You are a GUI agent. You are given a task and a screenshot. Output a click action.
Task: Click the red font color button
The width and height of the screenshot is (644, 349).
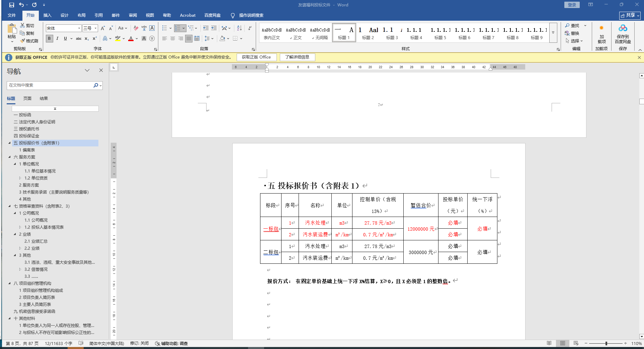131,38
